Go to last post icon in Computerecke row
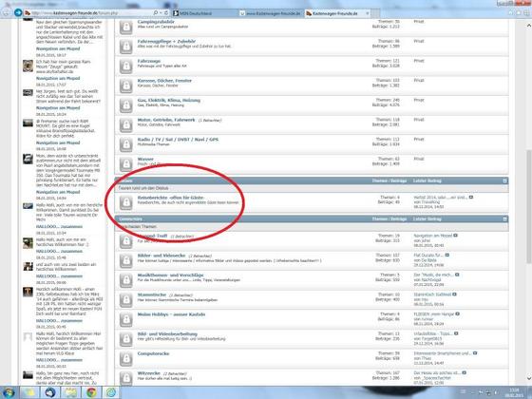532x399 pixels. click(475, 353)
